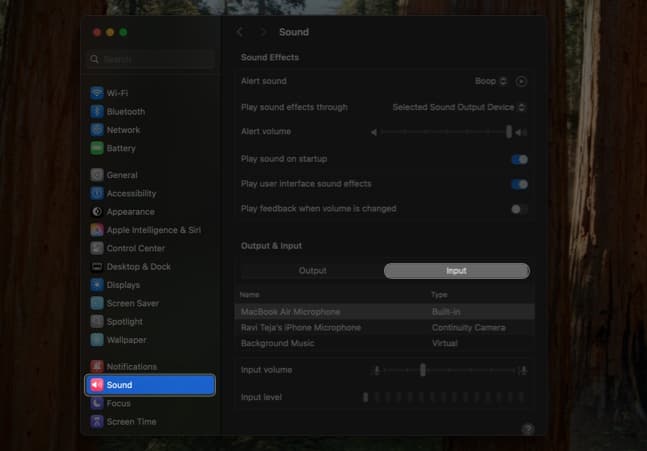The height and width of the screenshot is (451, 647).
Task: Open Bluetooth icon in sidebar
Action: click(97, 111)
